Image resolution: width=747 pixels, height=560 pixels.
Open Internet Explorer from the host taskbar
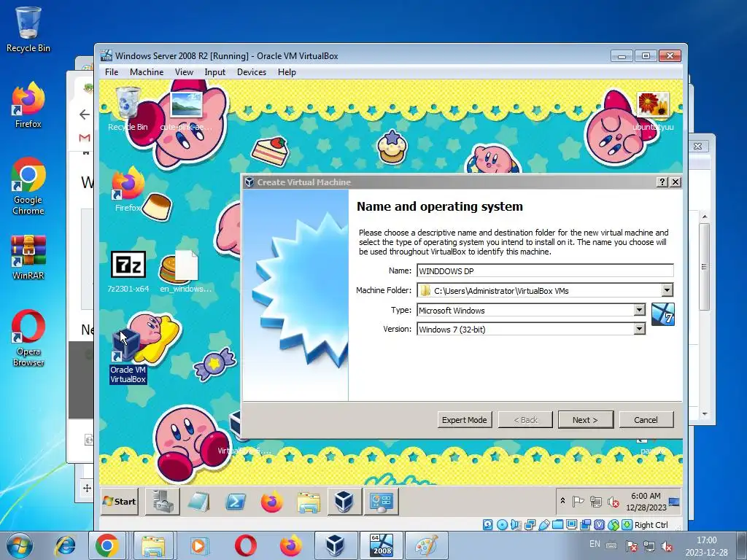pyautogui.click(x=65, y=545)
